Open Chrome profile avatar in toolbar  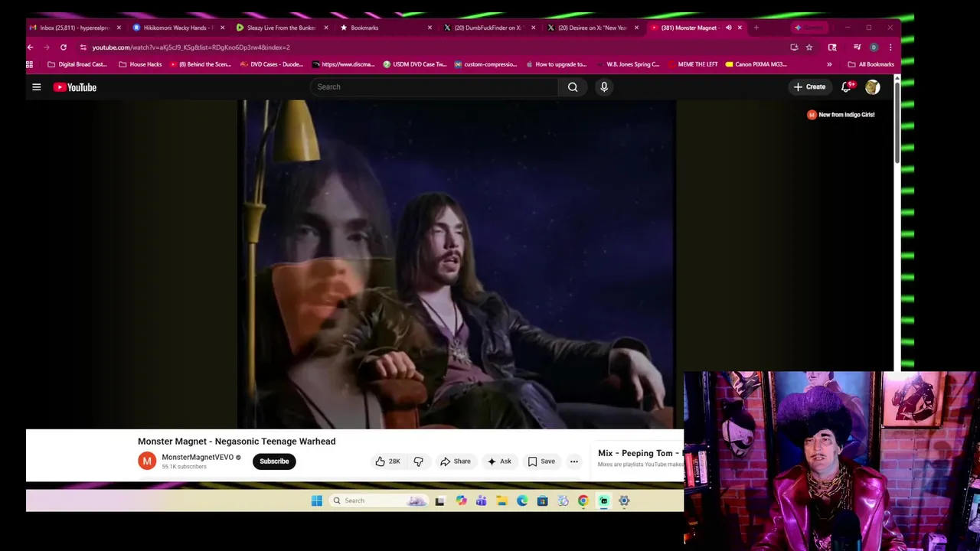(874, 47)
